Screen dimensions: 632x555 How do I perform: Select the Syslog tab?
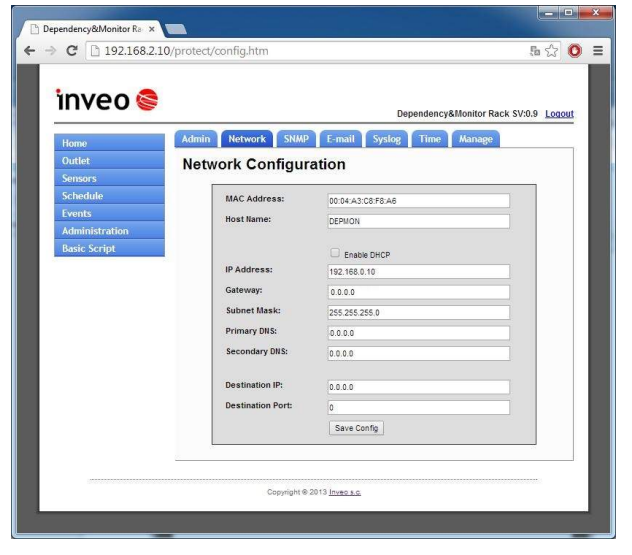click(387, 139)
